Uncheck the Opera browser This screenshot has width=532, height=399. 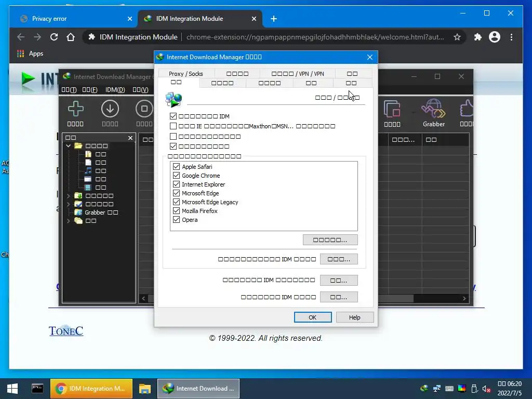coord(177,220)
